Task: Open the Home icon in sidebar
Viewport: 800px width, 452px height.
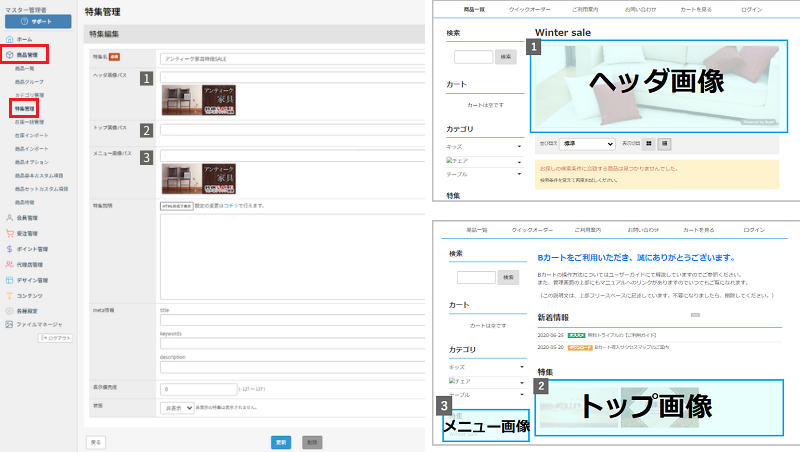Action: [9, 38]
